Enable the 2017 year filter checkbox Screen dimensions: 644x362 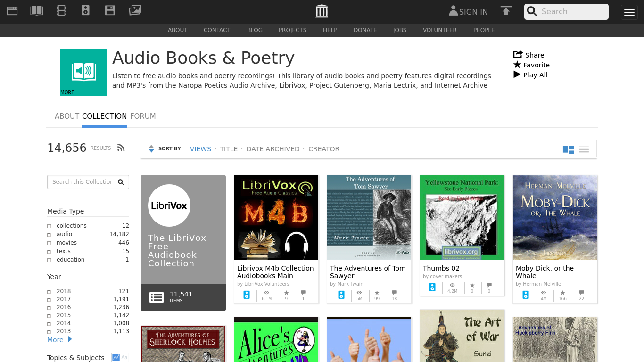(49, 300)
